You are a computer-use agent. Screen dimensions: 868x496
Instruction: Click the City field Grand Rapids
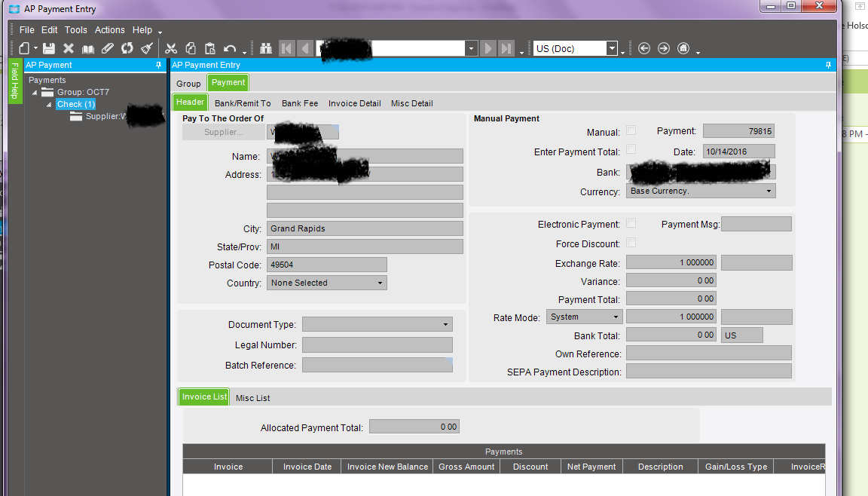[365, 228]
